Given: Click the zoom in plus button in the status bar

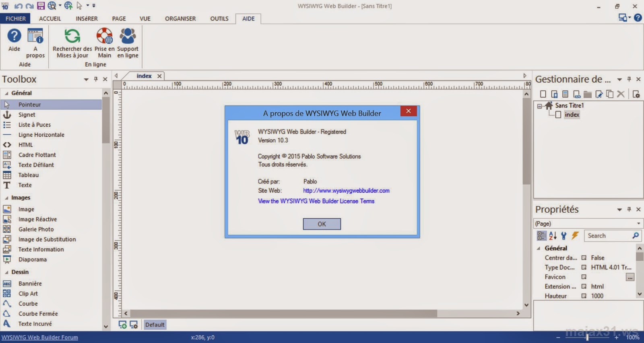Looking at the screenshot, I should [616, 337].
